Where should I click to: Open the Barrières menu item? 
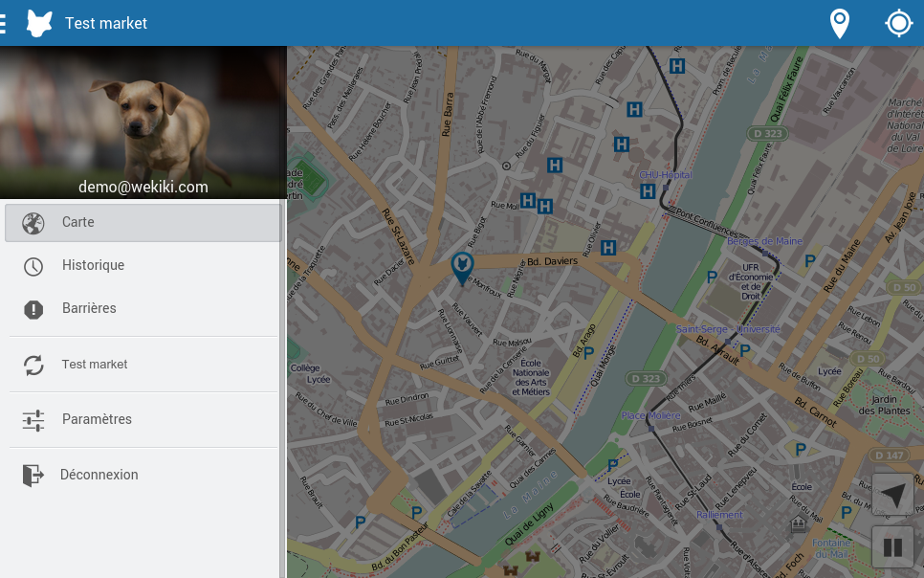click(143, 308)
